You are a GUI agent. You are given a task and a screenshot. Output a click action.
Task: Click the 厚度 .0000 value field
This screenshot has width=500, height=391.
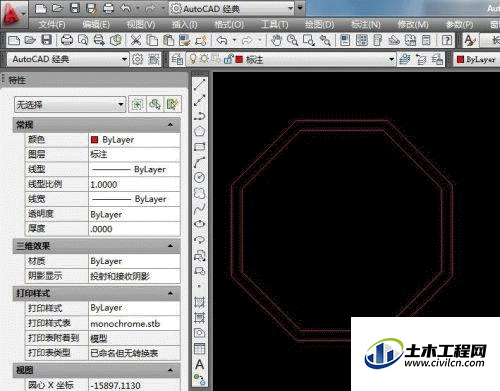pyautogui.click(x=134, y=229)
